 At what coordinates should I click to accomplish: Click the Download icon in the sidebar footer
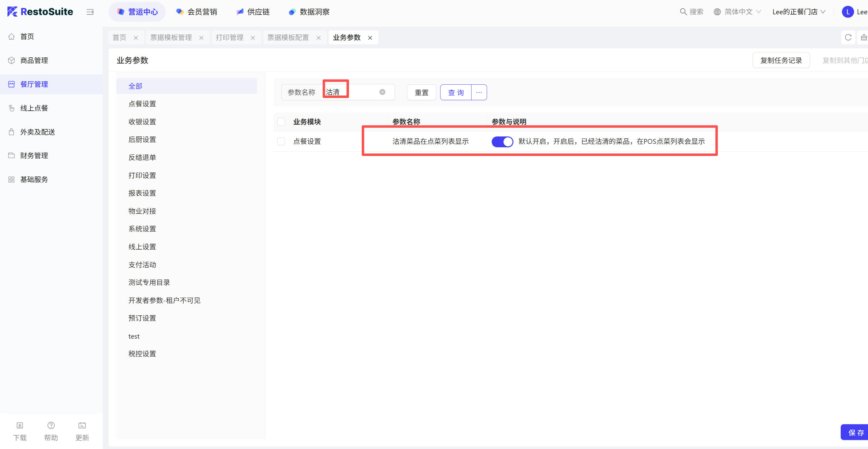coord(20,425)
